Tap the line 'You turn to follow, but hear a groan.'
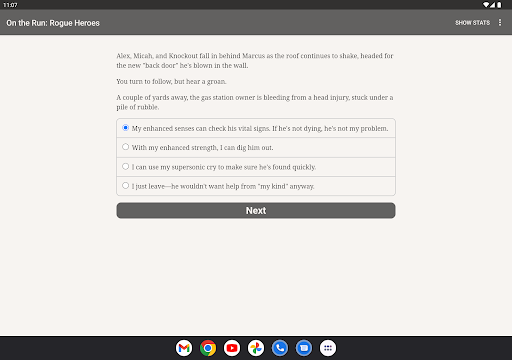This screenshot has height=360, width=512. [171, 81]
